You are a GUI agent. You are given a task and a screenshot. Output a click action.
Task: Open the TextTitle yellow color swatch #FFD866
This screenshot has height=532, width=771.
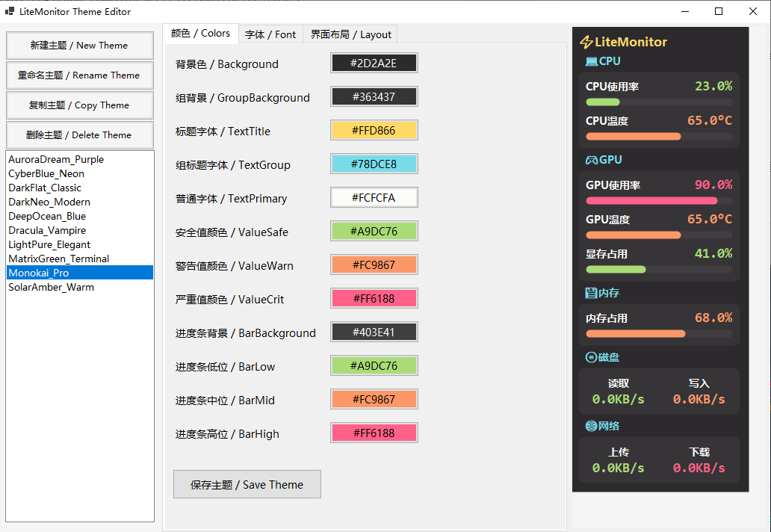tap(374, 131)
